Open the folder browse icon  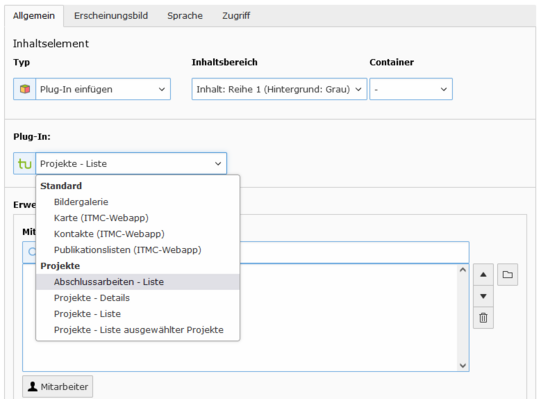508,275
